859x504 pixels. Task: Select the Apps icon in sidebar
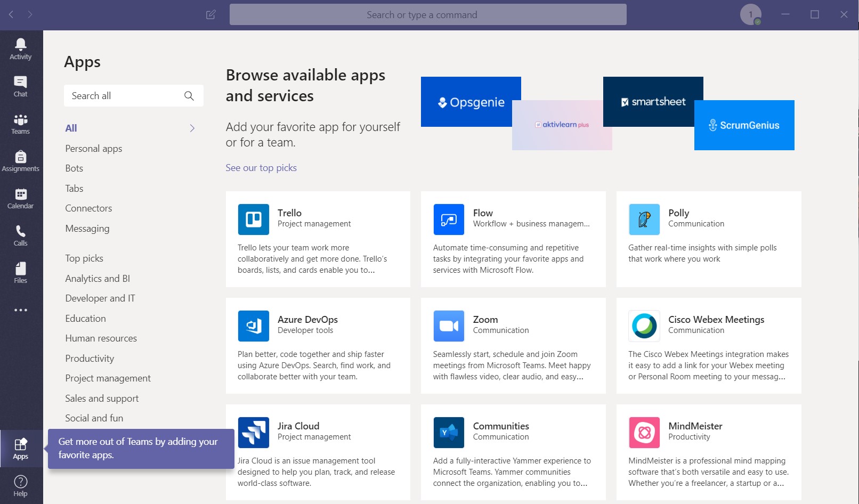(x=21, y=449)
